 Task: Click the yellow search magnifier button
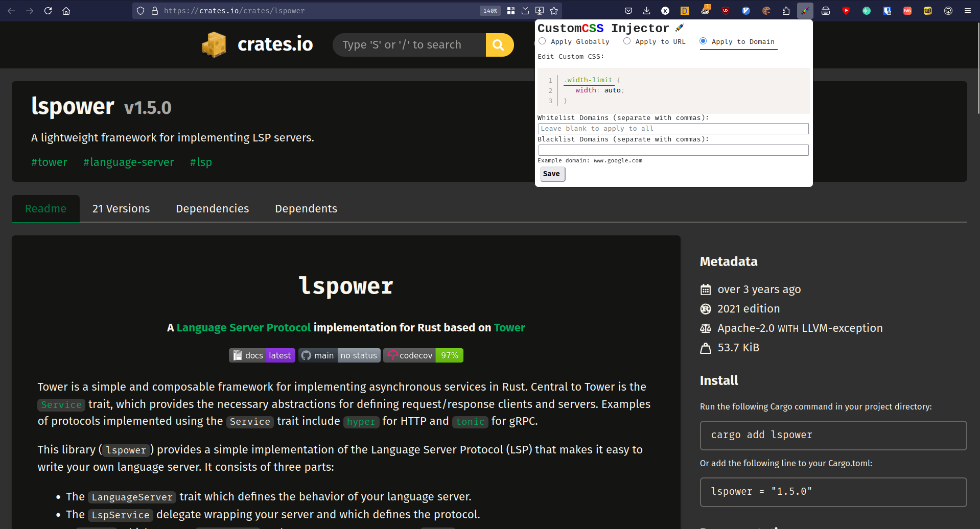[x=499, y=45]
